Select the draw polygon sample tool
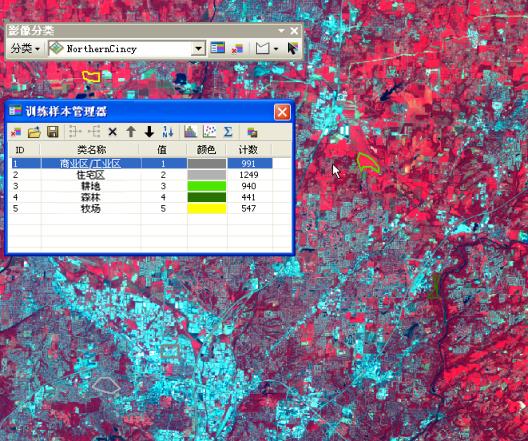Image resolution: width=528 pixels, height=441 pixels. pos(262,48)
